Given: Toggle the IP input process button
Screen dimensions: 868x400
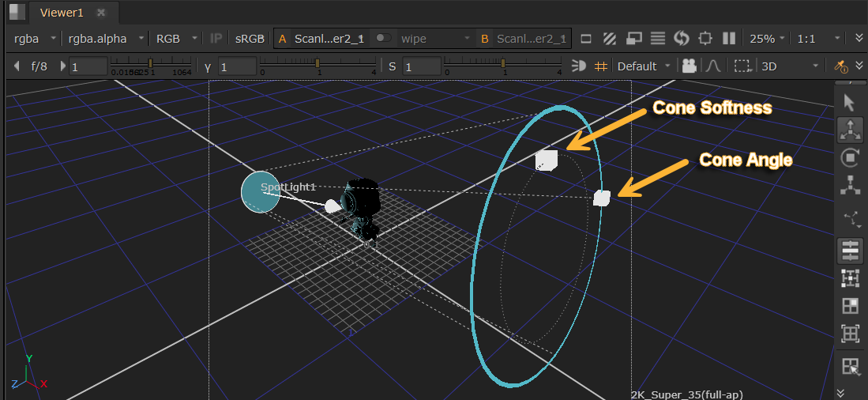Looking at the screenshot, I should pyautogui.click(x=216, y=38).
